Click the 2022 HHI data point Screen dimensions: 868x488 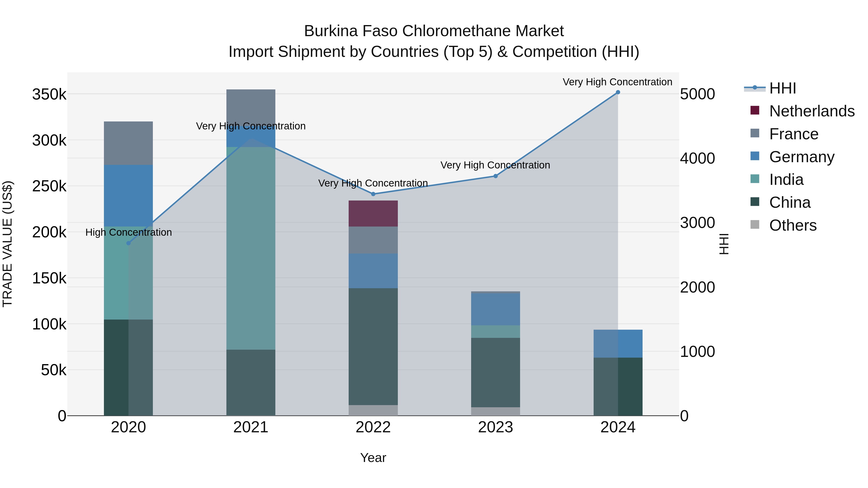point(373,194)
